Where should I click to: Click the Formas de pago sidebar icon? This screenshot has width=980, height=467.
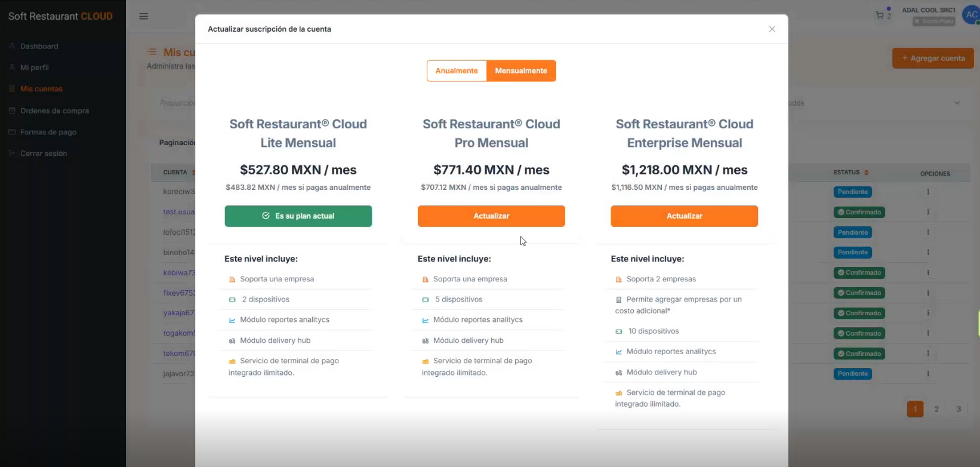tap(12, 132)
